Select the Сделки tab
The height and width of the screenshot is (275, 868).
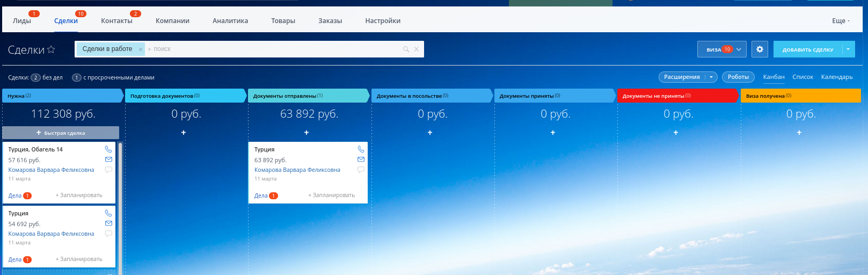(66, 21)
